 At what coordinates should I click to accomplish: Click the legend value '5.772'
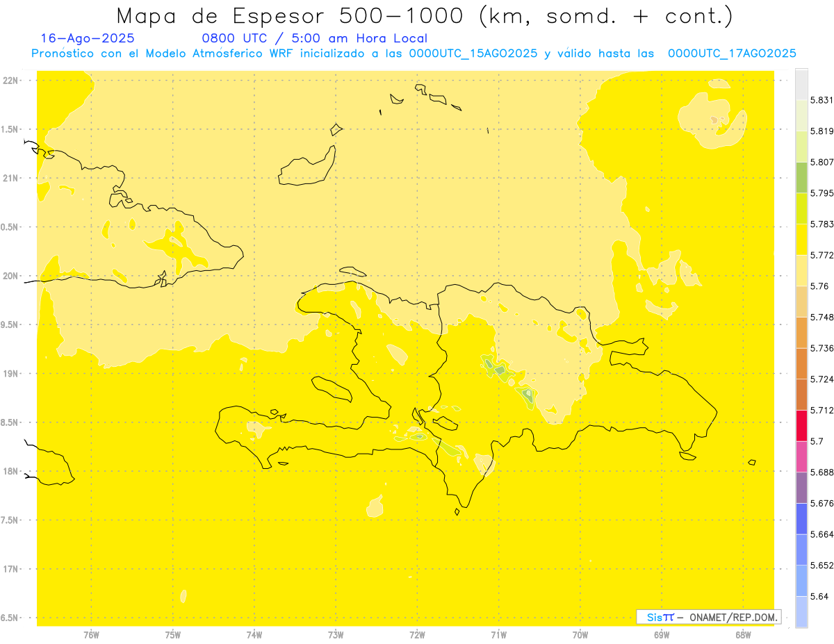click(x=822, y=255)
